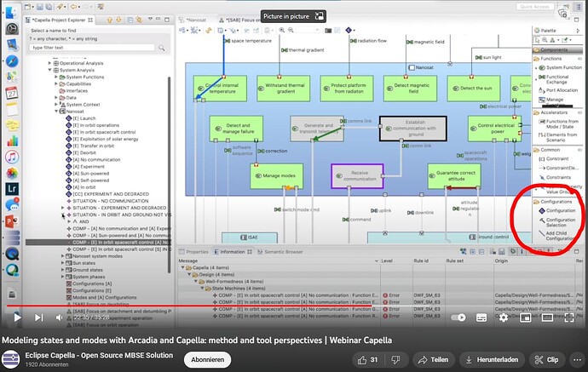Open Music app from the macOS dock
The image size is (588, 372).
point(12,157)
